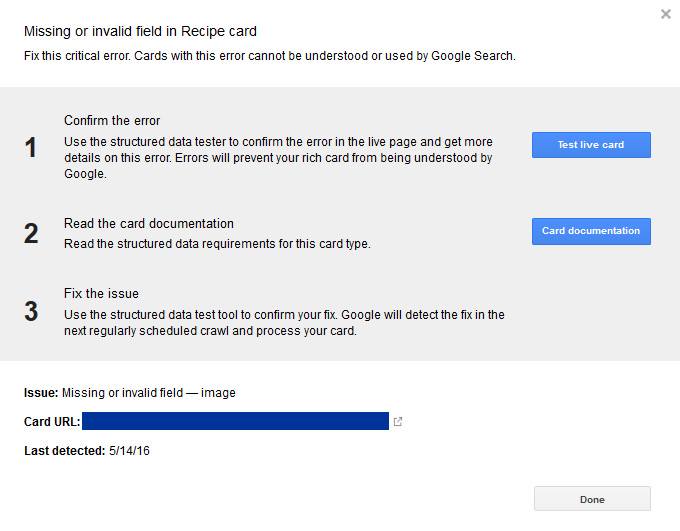Select the "Read the card documentation" heading
This screenshot has width=680, height=531.
coord(149,224)
